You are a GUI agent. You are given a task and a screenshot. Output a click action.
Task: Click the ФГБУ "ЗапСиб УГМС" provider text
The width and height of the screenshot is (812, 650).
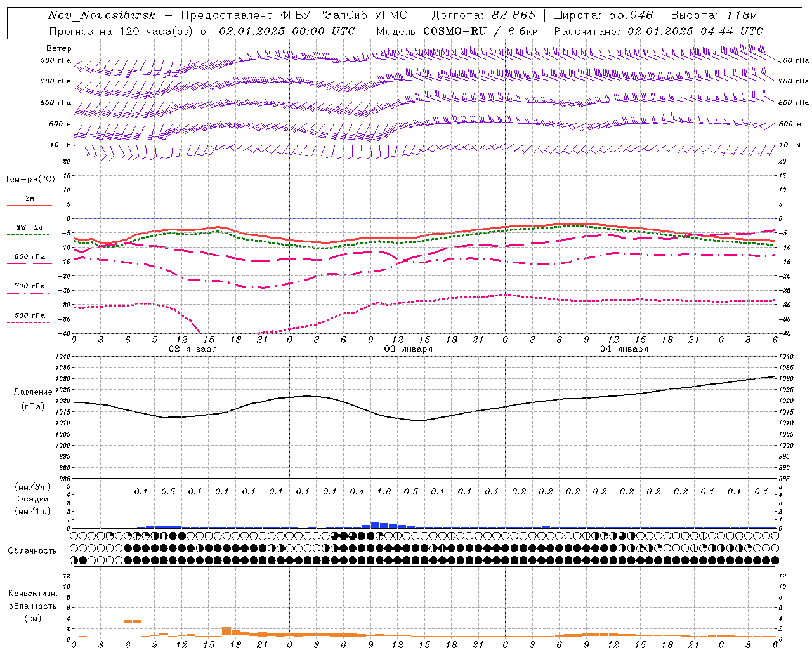tap(347, 15)
